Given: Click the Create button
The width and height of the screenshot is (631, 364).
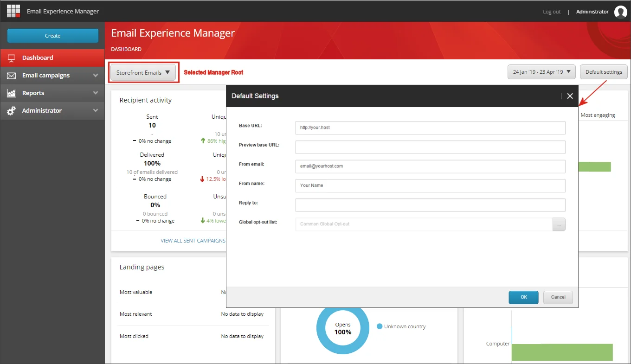Looking at the screenshot, I should (53, 36).
